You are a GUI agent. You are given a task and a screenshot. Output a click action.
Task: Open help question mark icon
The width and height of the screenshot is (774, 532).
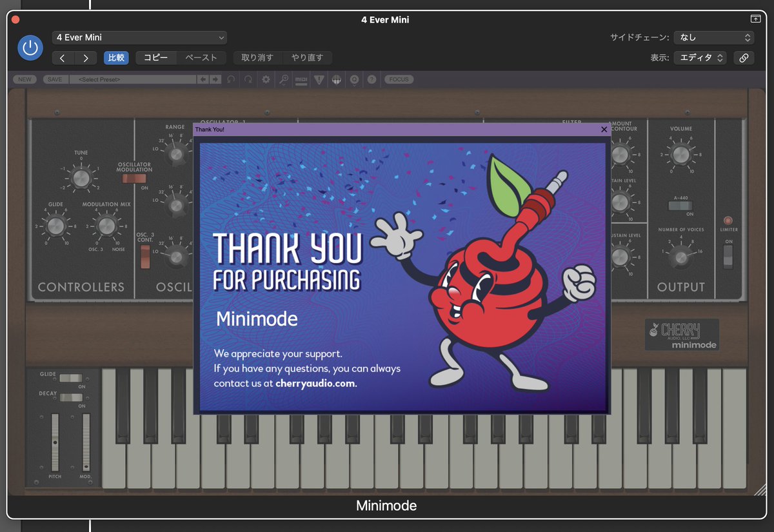[x=372, y=79]
